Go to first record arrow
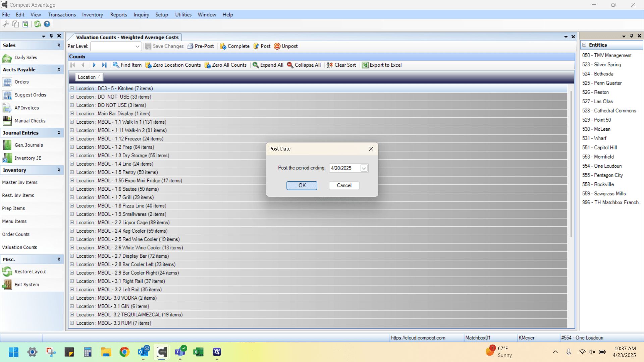Viewport: 644px width, 362px height. (x=73, y=65)
